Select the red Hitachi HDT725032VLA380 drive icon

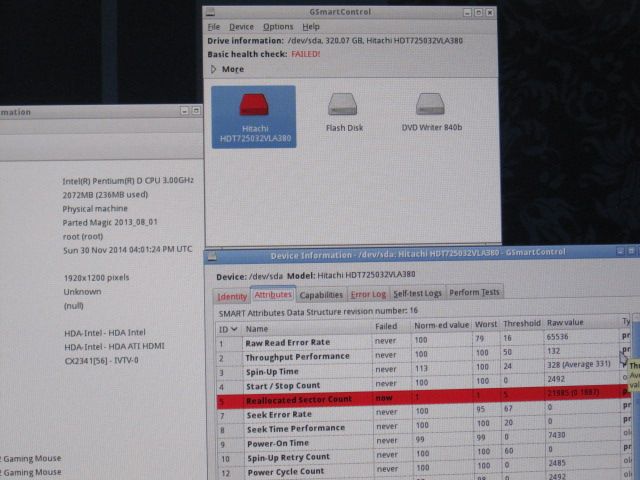[x=253, y=117]
